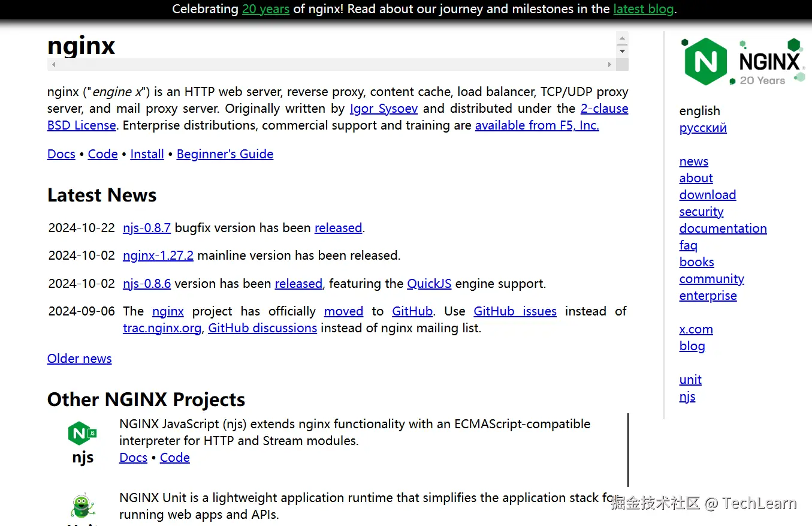812x526 pixels.
Task: Open Docs link under njs project
Action: coord(133,458)
